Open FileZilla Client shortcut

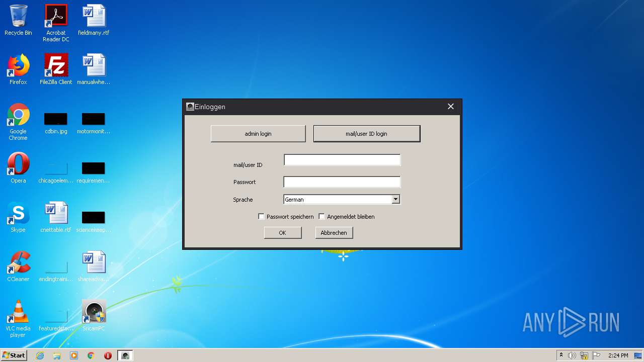[56, 69]
